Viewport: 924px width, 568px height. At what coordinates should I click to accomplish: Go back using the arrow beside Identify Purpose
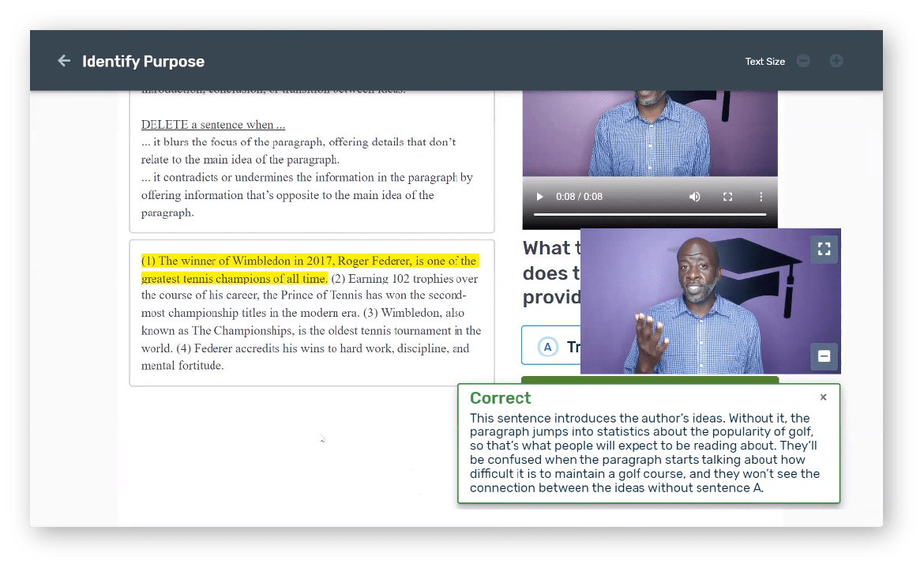click(x=64, y=61)
